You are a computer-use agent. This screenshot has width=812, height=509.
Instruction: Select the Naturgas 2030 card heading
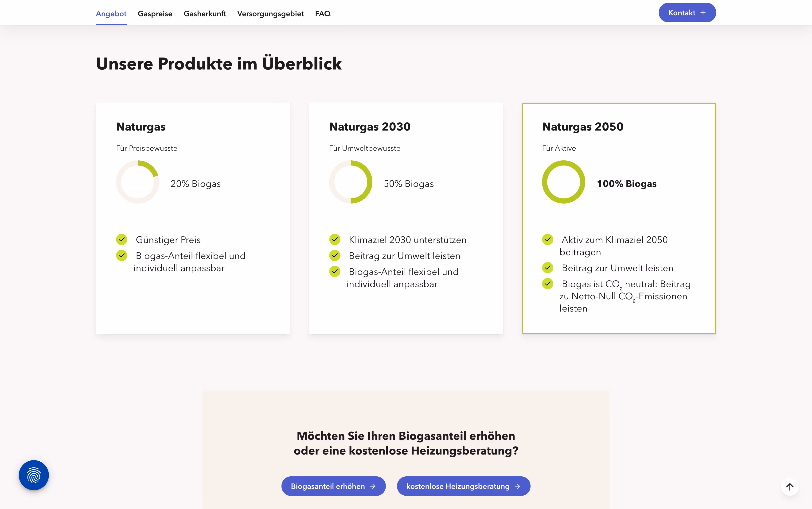369,127
